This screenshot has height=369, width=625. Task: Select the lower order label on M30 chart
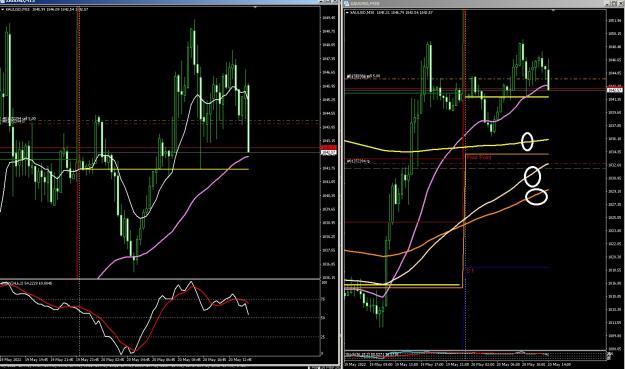[358, 161]
